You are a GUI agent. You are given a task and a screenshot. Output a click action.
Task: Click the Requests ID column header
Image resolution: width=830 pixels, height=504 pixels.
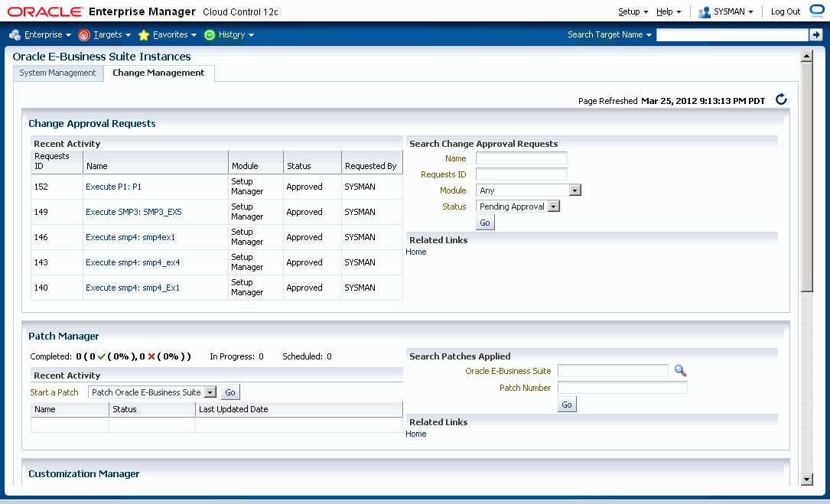pyautogui.click(x=57, y=161)
